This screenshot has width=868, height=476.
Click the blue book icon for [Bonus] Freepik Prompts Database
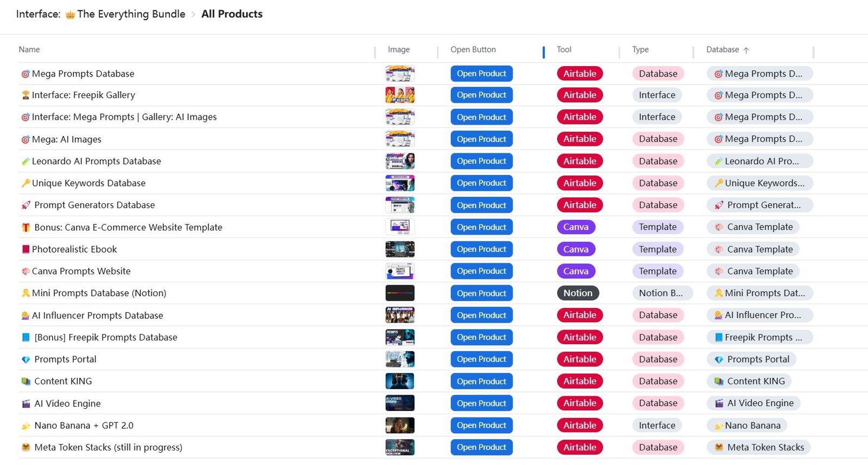pos(25,337)
